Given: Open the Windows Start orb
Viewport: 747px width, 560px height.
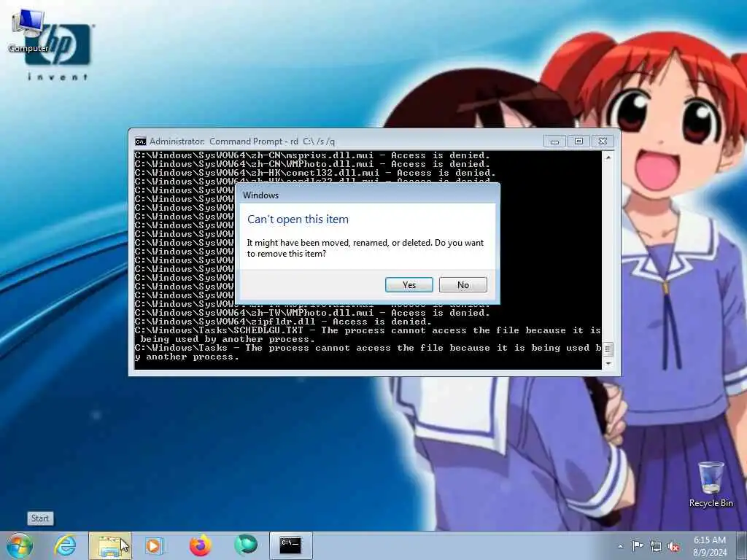Looking at the screenshot, I should point(20,545).
